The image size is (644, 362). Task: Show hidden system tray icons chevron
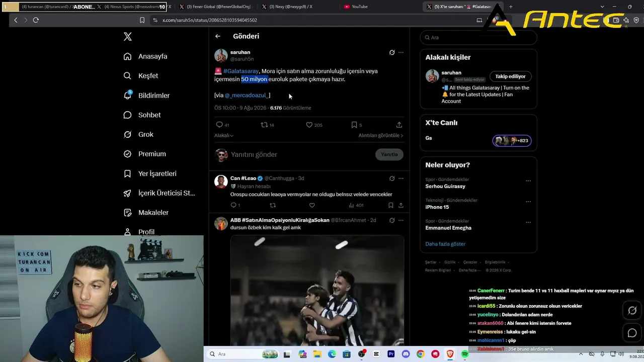[581, 354]
